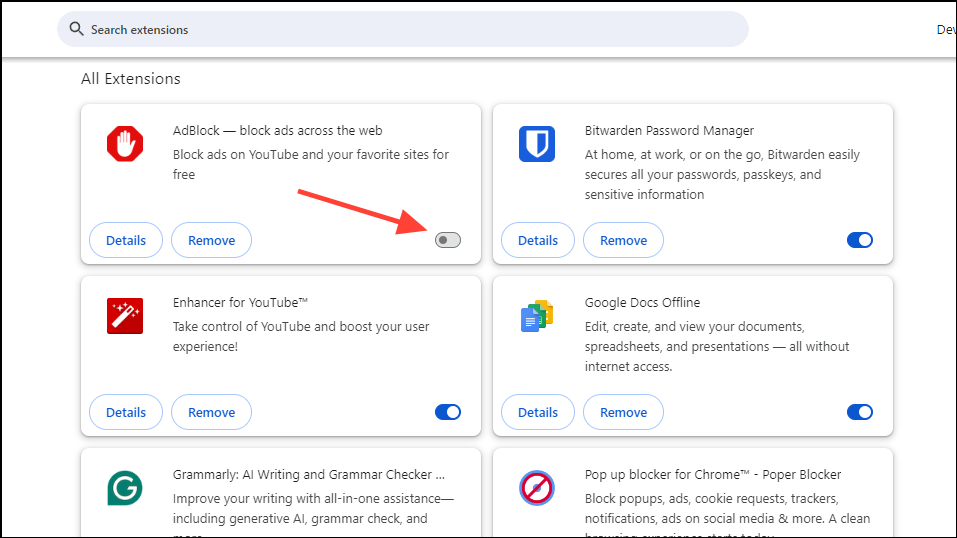This screenshot has height=538, width=957.
Task: Open Details for Enhancer for YouTube
Action: pyautogui.click(x=126, y=412)
